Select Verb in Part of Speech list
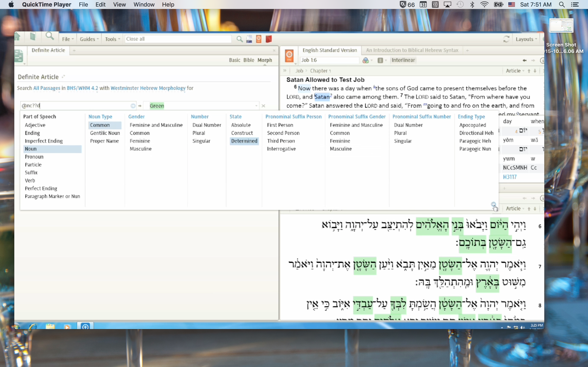The image size is (588, 367). (x=30, y=181)
